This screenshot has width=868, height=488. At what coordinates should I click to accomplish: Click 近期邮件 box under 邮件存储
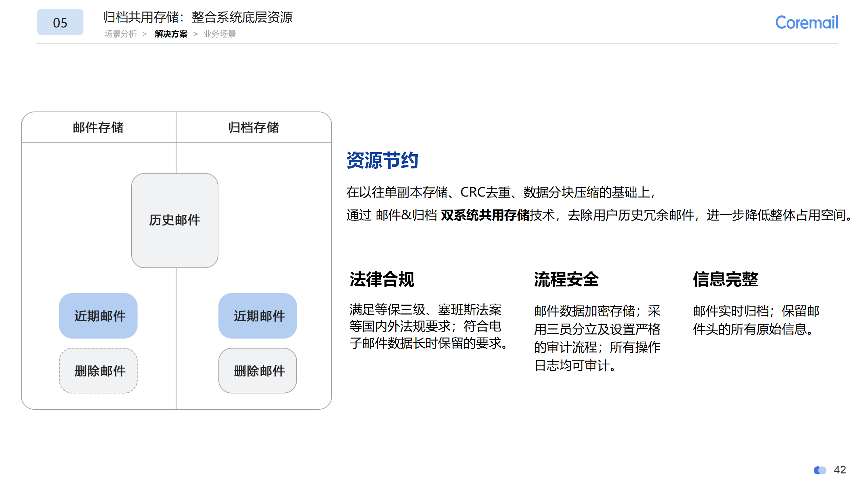98,316
